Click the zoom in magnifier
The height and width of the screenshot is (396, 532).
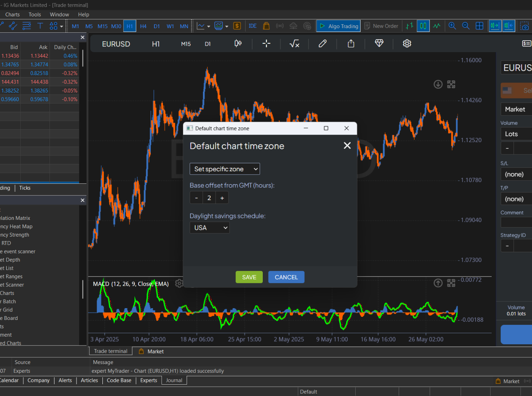[452, 26]
